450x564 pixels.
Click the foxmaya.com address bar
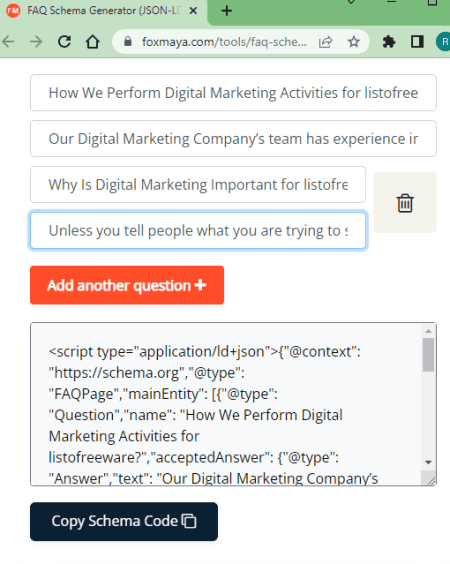click(224, 42)
